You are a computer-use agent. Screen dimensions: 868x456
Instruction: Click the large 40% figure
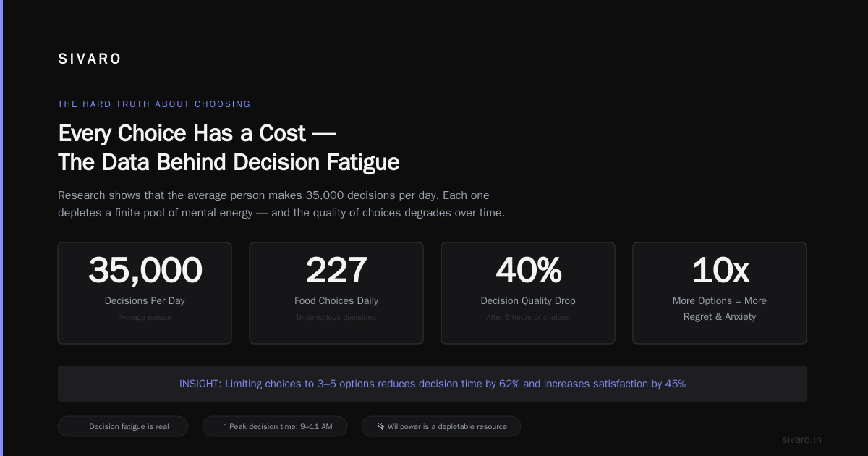(x=528, y=271)
